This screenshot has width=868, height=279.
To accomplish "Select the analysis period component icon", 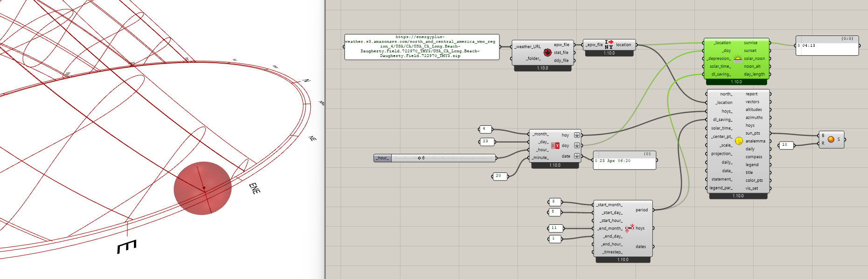I will click(x=630, y=228).
